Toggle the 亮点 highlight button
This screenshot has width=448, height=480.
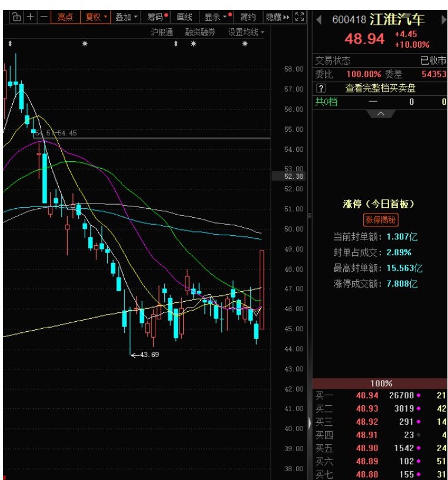pyautogui.click(x=65, y=17)
